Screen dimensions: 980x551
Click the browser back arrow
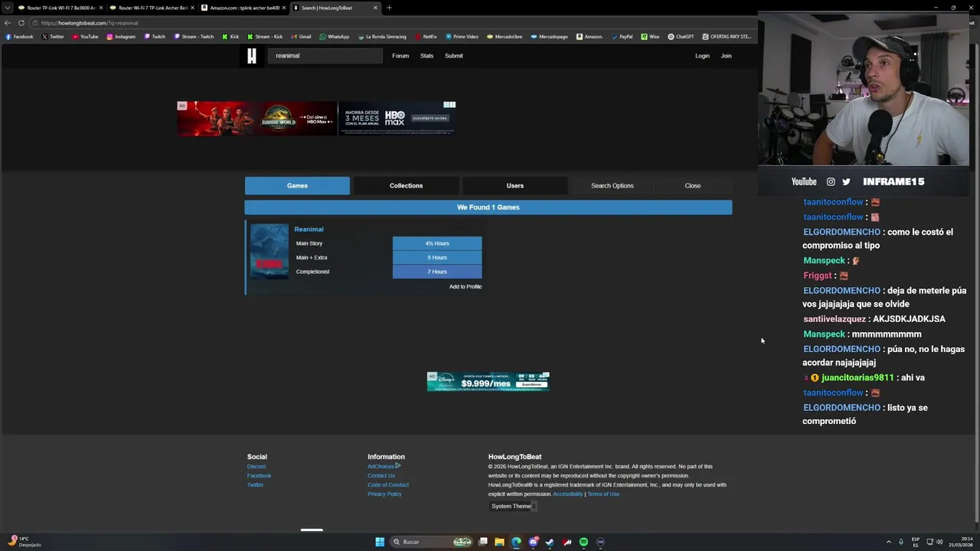[x=8, y=23]
